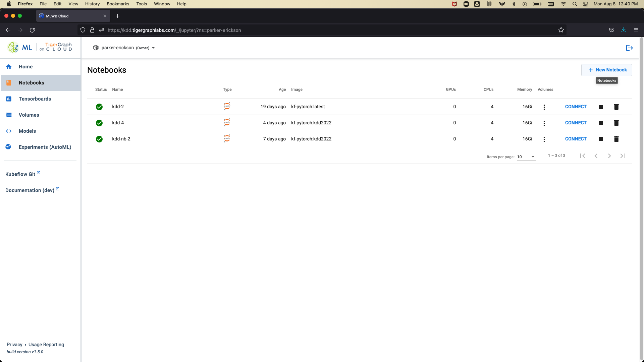644x362 pixels.
Task: Click the logout icon at top right
Action: coord(629,48)
